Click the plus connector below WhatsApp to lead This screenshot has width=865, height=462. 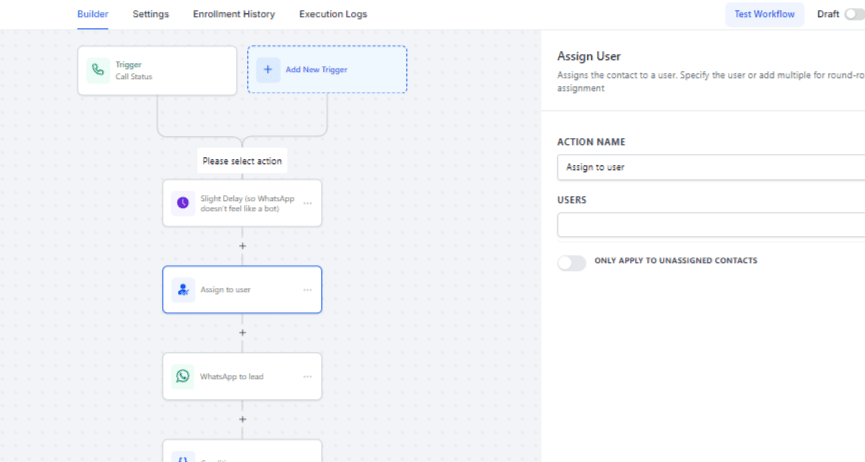[242, 419]
